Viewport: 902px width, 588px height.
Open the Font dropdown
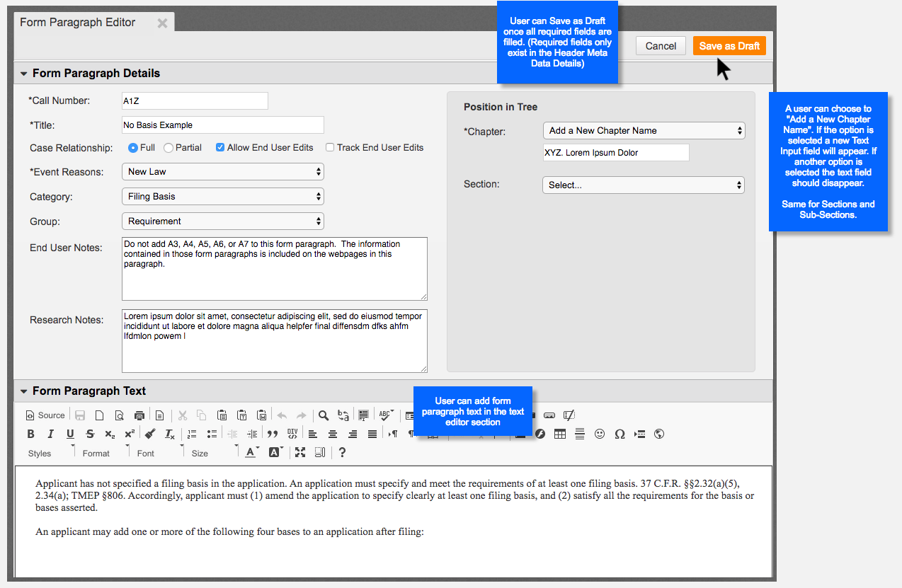(159, 452)
